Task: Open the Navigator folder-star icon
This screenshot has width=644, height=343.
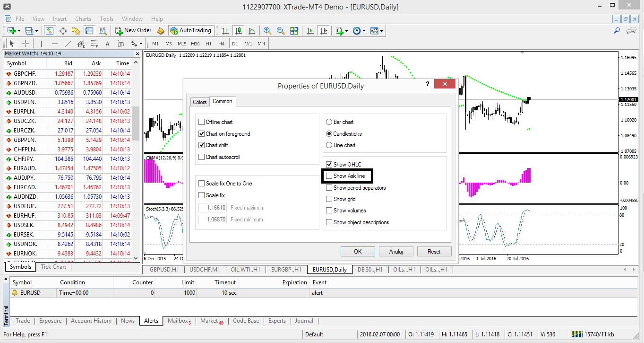Action: coord(76,31)
